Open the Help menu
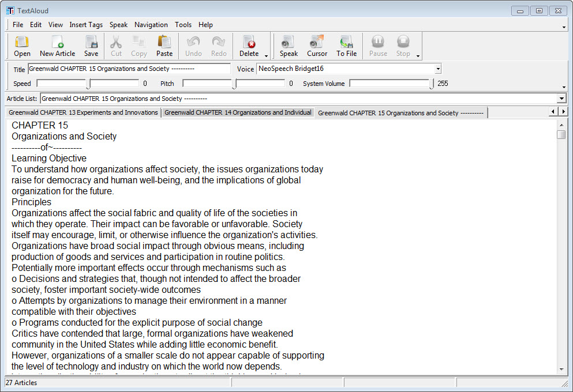 point(205,25)
